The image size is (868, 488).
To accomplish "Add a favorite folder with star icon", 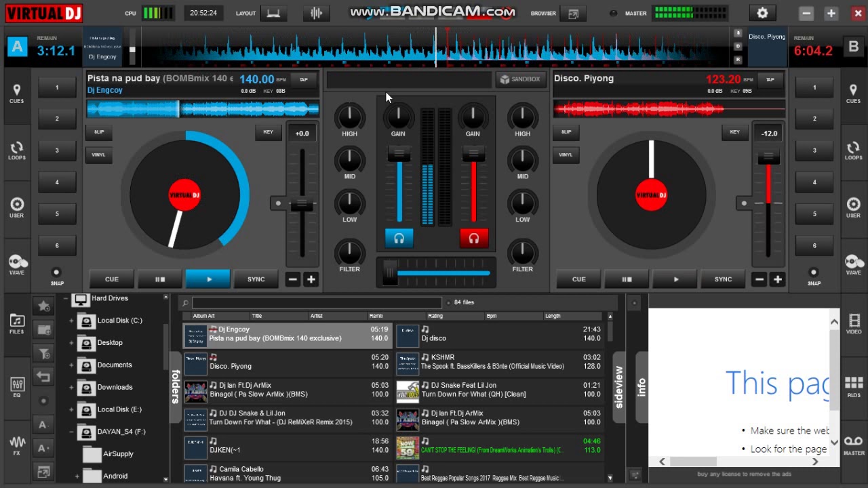I will click(43, 306).
